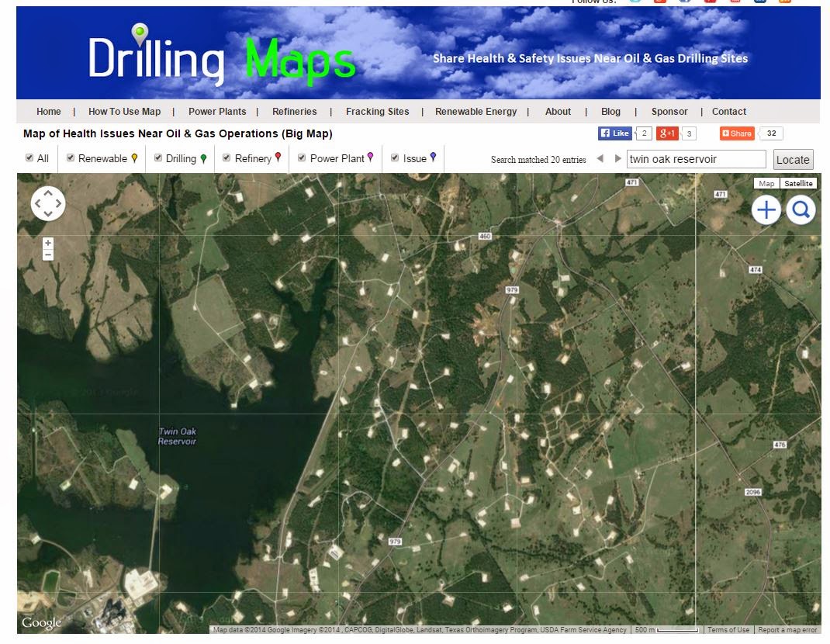Screen dimensions: 830x644
Task: Disable the Refinery markers checkbox
Action: click(225, 158)
